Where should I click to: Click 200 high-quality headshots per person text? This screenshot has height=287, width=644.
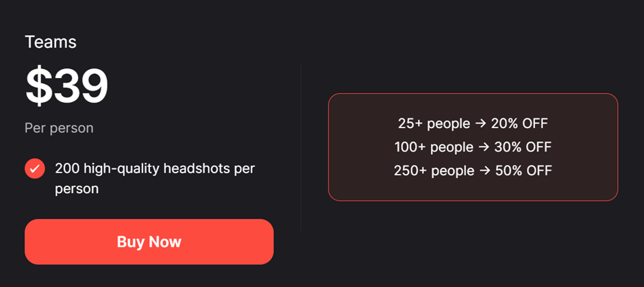(x=155, y=179)
